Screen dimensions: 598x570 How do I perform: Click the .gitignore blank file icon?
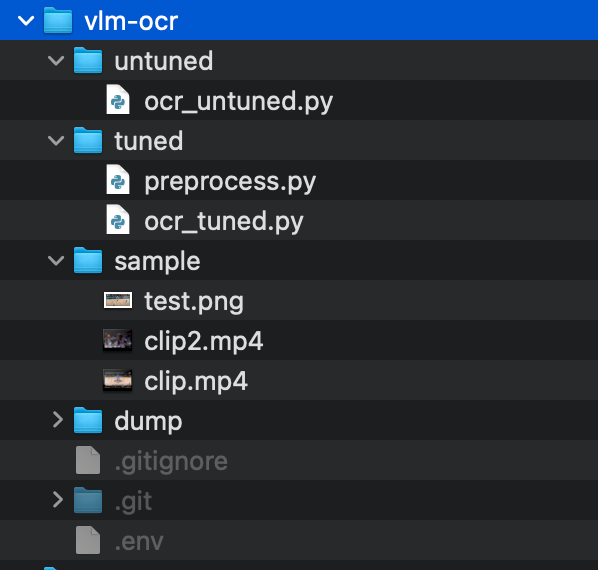[x=88, y=460]
